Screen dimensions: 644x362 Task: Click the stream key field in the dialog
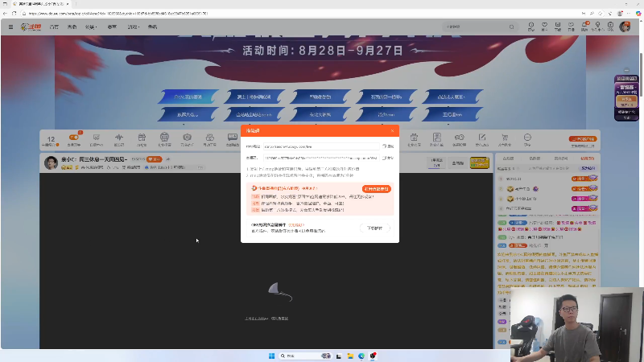point(321,158)
